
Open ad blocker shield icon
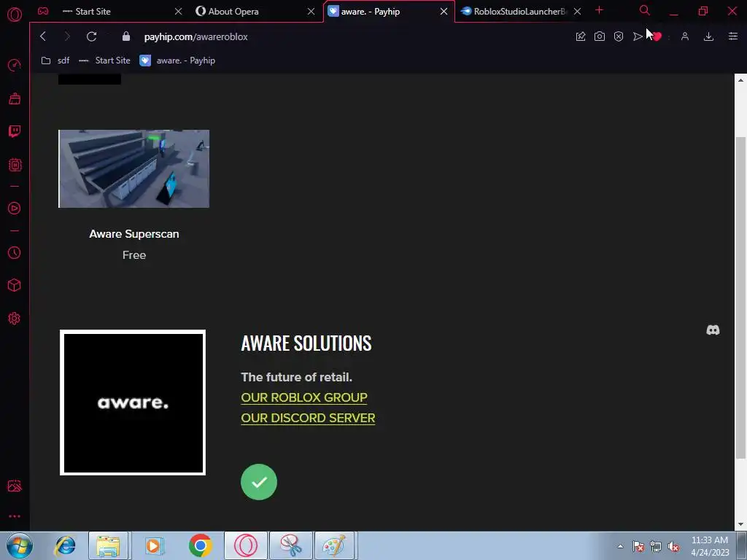[619, 36]
